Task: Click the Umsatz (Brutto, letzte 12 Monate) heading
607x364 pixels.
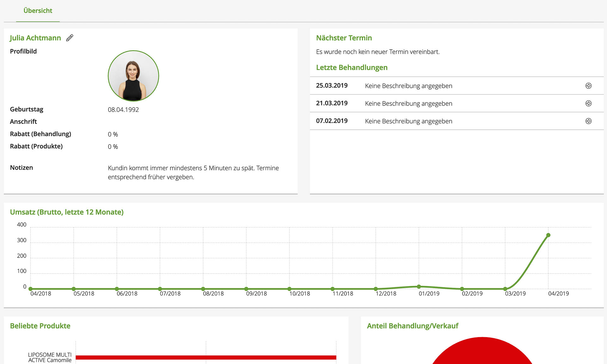Action: 67,212
